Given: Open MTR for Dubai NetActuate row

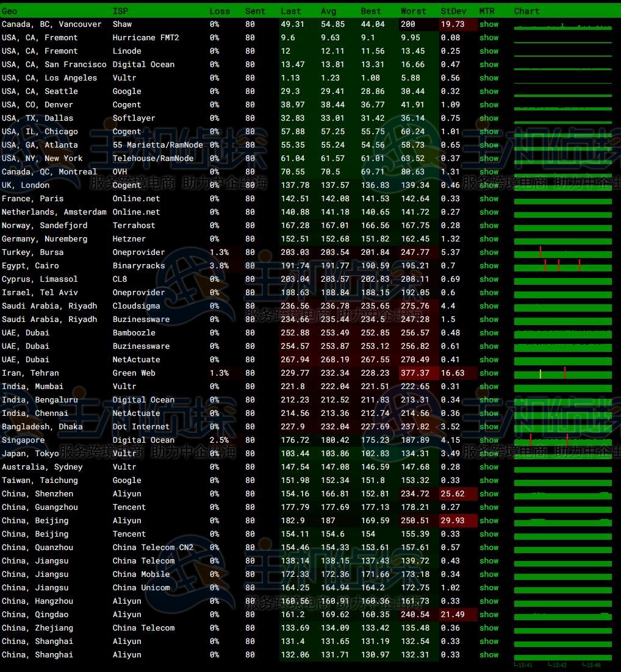Looking at the screenshot, I should [x=489, y=360].
